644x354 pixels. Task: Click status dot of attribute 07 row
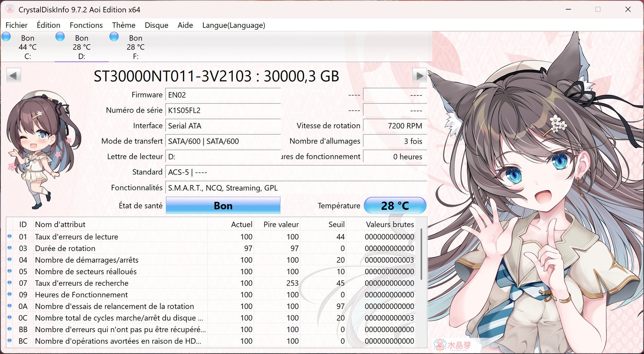(x=10, y=283)
